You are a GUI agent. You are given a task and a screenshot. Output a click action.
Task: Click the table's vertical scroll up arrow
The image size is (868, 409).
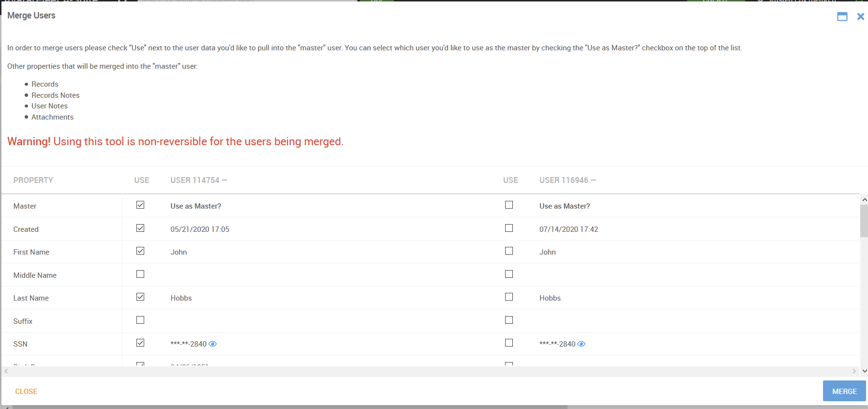point(864,199)
